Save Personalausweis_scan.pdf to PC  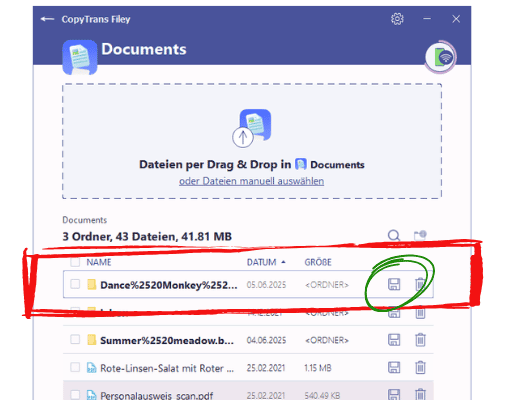pyautogui.click(x=394, y=395)
